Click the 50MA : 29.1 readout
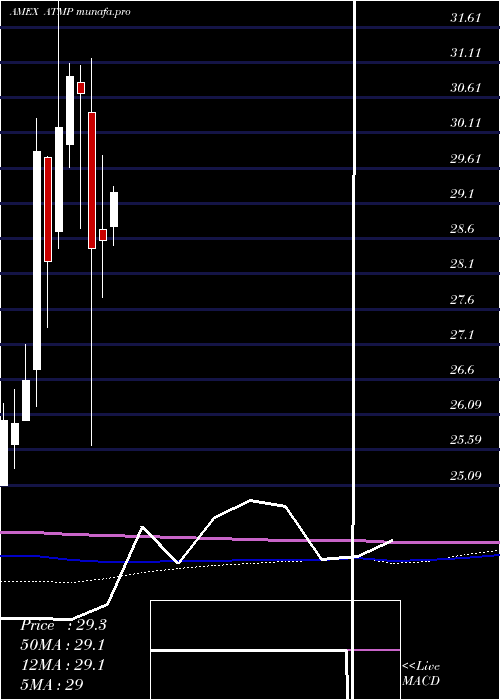This screenshot has width=500, height=700. (63, 645)
